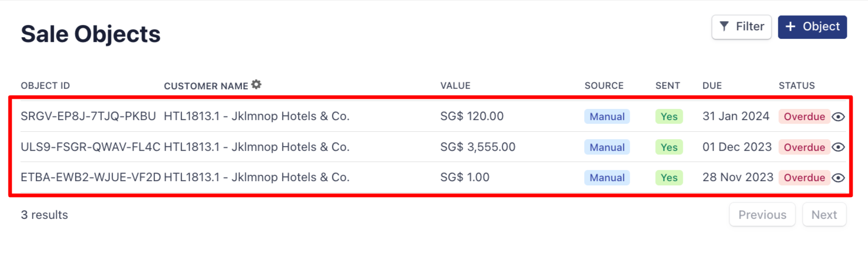
Task: Click the Overdue badge for 31 Jan 2024
Action: click(x=804, y=117)
